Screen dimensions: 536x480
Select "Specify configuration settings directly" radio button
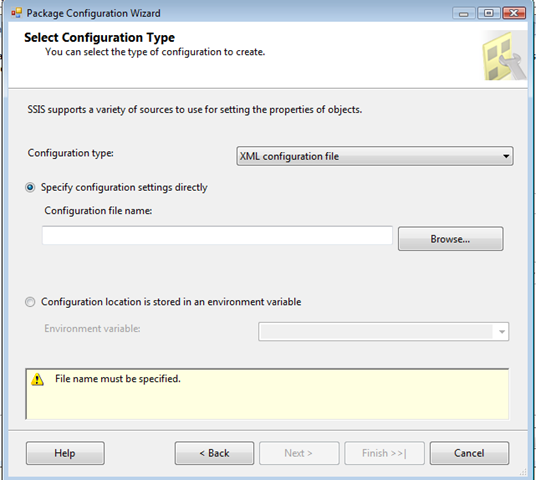point(30,187)
